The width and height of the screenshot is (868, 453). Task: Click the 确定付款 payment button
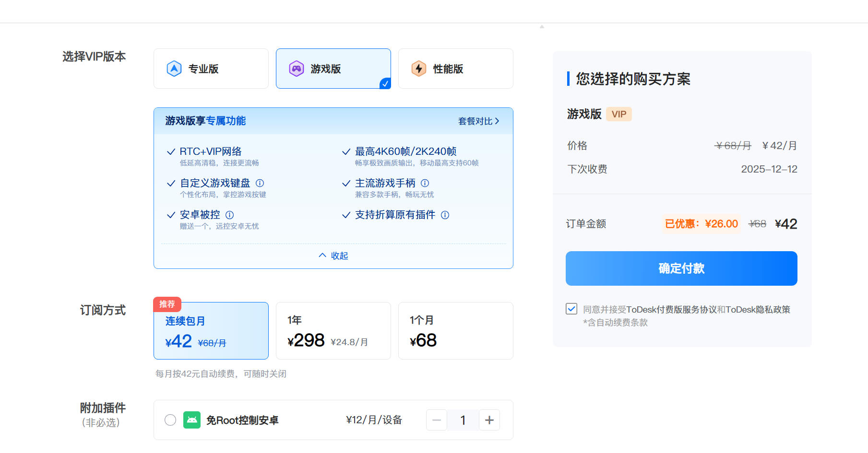tap(681, 268)
